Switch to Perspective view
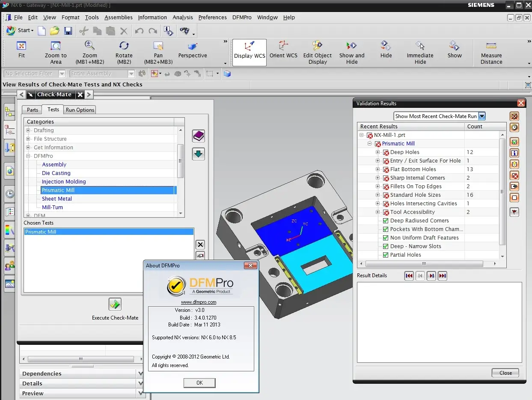 (193, 50)
